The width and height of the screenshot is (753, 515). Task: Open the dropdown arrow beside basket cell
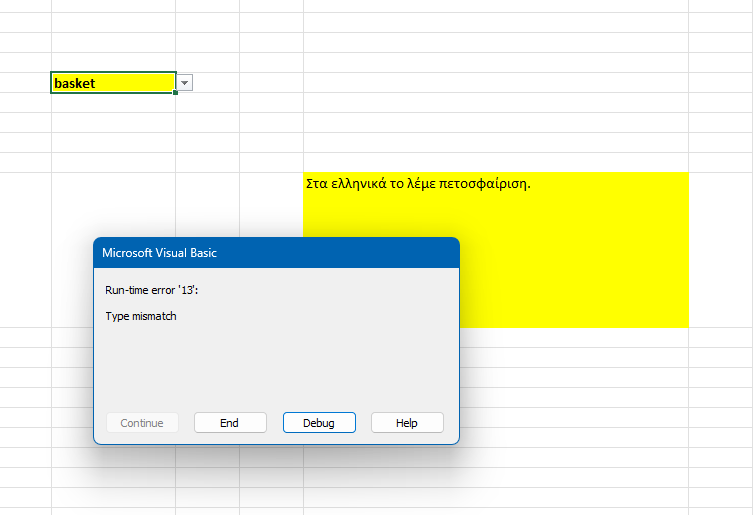click(184, 83)
